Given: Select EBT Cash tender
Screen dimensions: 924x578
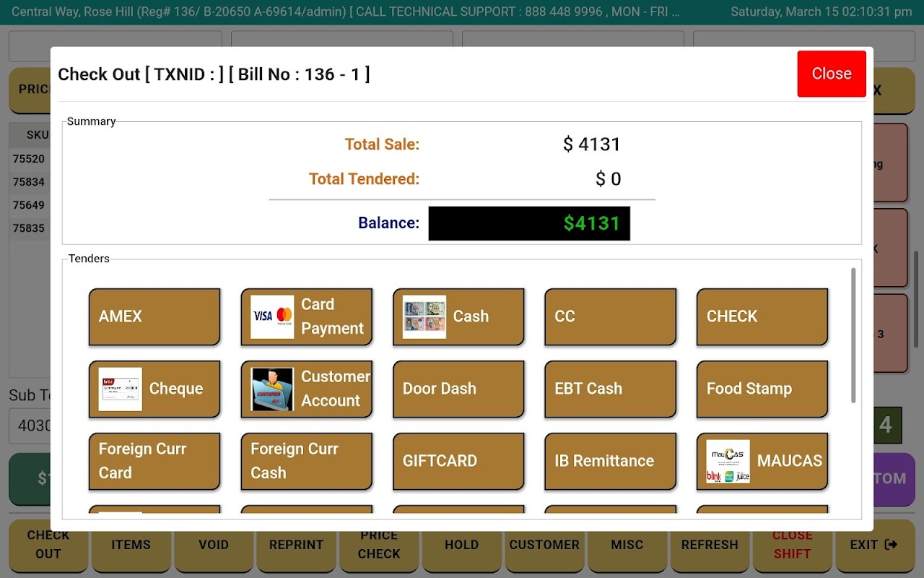Looking at the screenshot, I should point(610,389).
